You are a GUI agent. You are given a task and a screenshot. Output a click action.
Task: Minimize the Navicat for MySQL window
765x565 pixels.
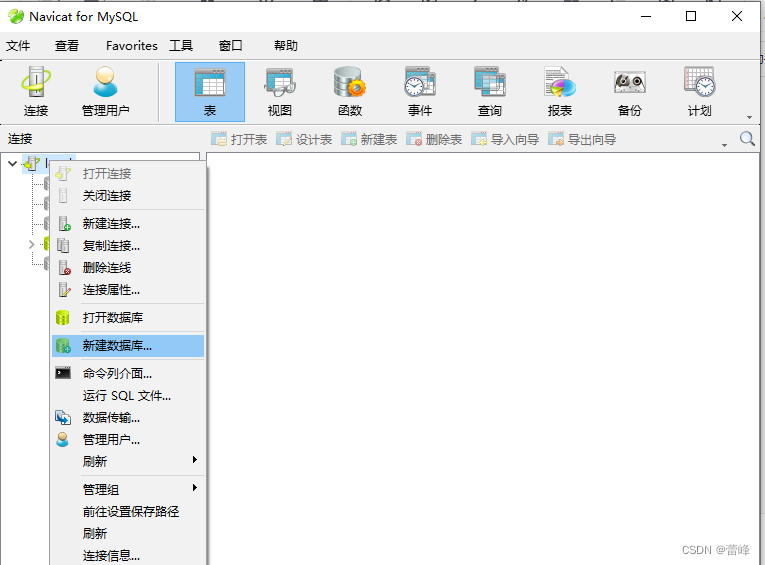646,16
